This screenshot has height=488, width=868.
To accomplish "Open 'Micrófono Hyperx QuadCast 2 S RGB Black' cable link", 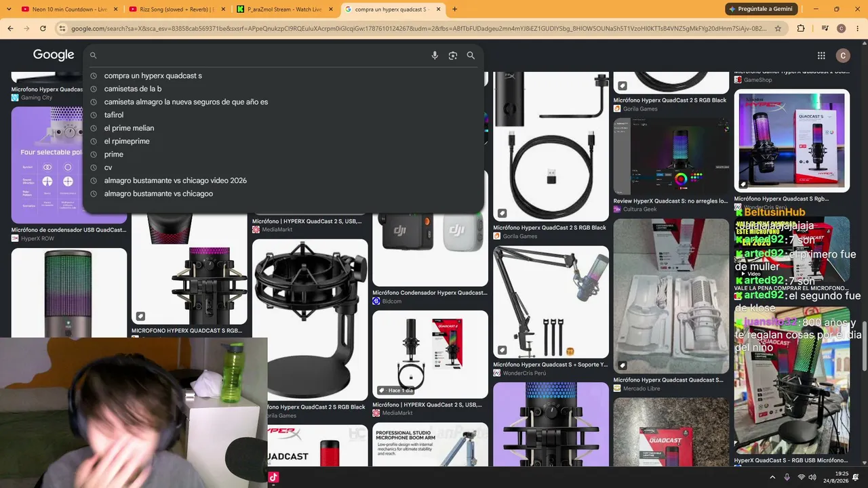I will [x=549, y=228].
